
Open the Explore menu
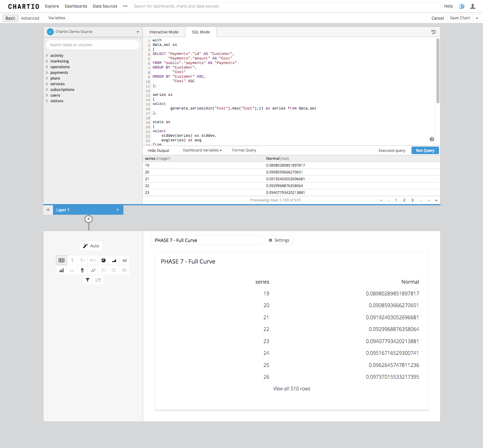point(52,6)
